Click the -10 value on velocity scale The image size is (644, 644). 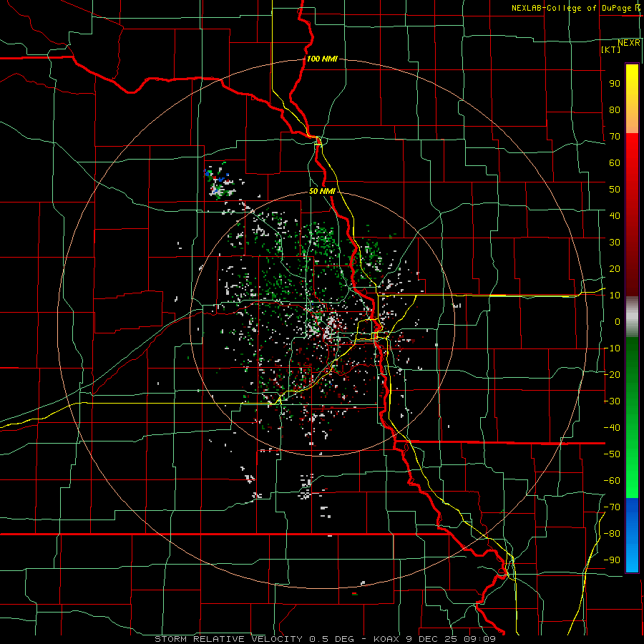(612, 348)
